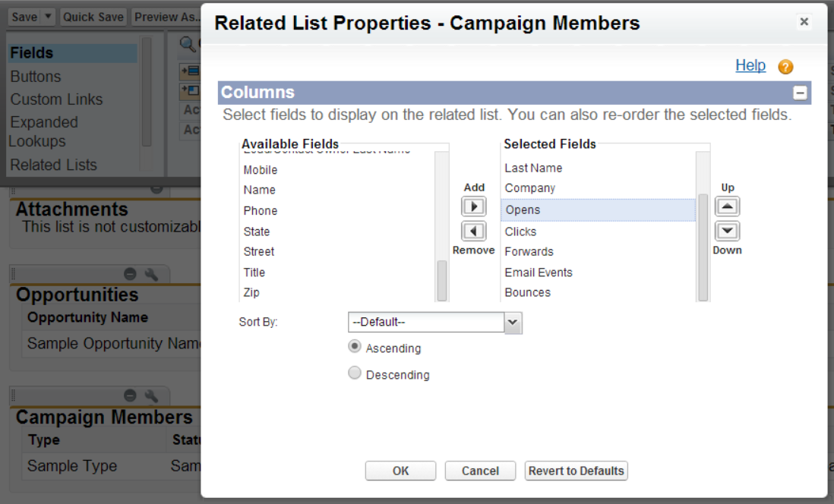Click wrench icon above Campaign Members list

[150, 395]
